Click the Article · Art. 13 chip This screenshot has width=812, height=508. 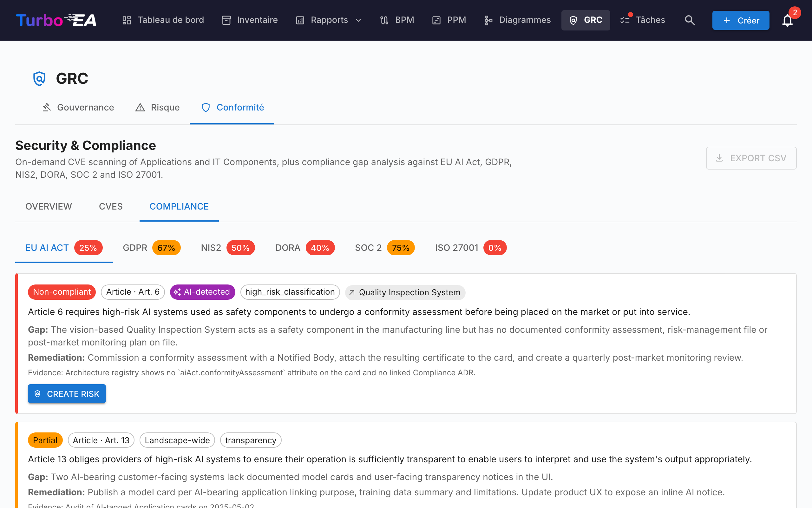pyautogui.click(x=101, y=440)
